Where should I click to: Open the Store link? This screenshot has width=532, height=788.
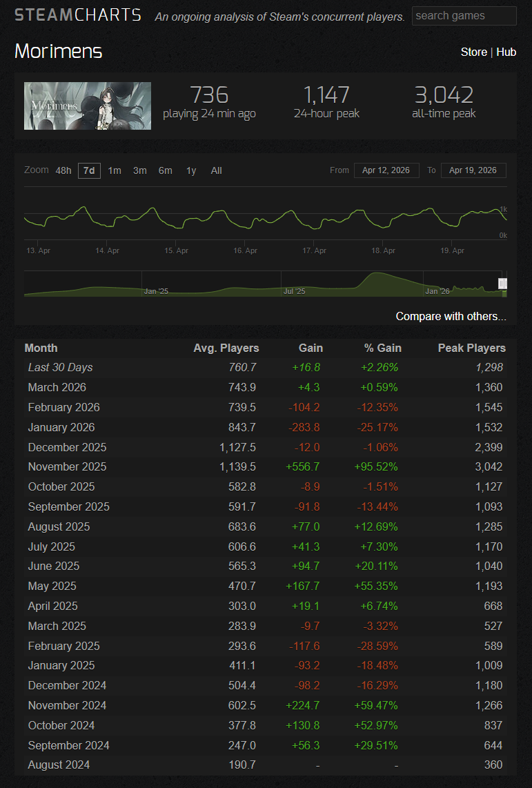tap(474, 52)
